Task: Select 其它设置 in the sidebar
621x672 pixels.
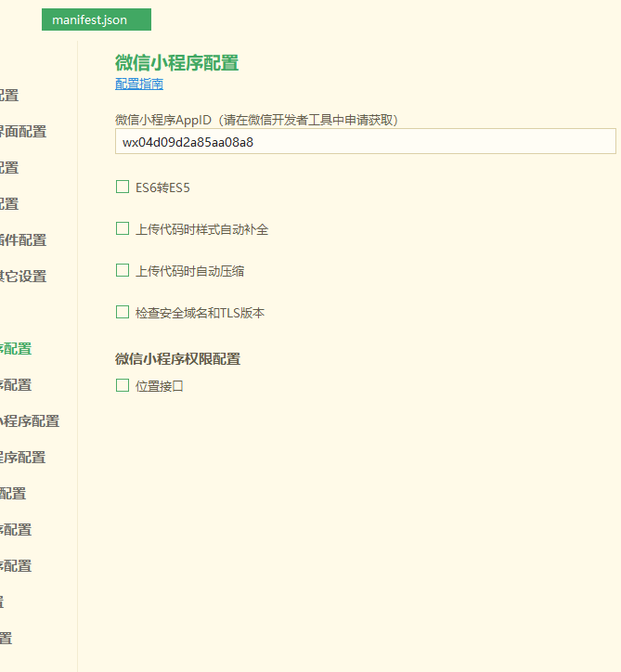Action: (23, 277)
